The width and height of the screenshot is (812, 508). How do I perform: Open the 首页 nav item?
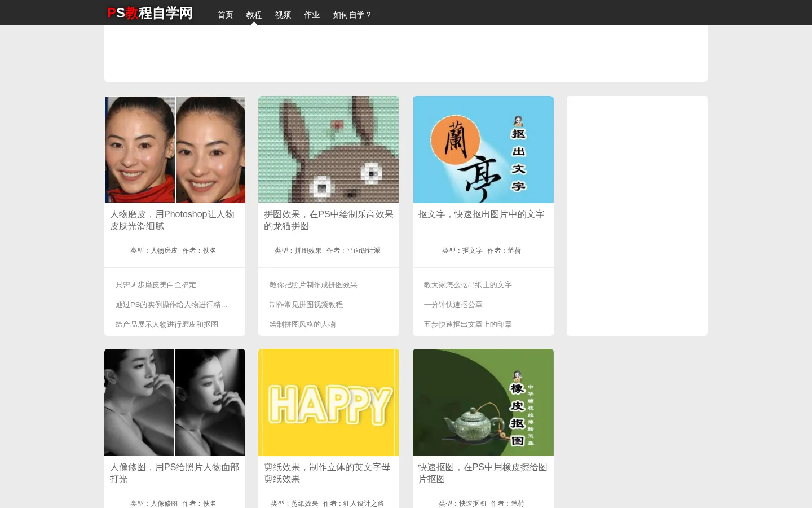point(225,15)
